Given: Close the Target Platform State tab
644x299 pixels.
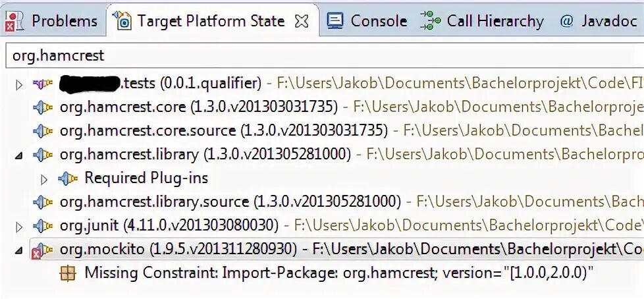Looking at the screenshot, I should [302, 21].
